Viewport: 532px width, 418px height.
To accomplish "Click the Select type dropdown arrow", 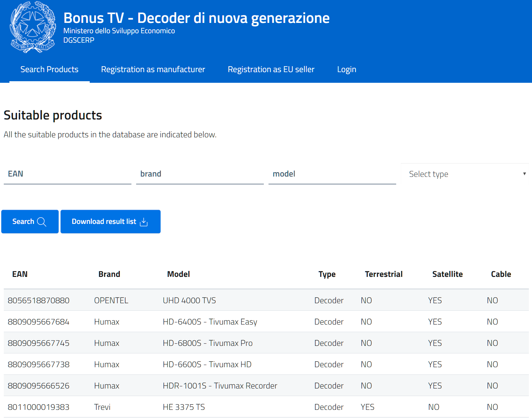I will tap(524, 174).
